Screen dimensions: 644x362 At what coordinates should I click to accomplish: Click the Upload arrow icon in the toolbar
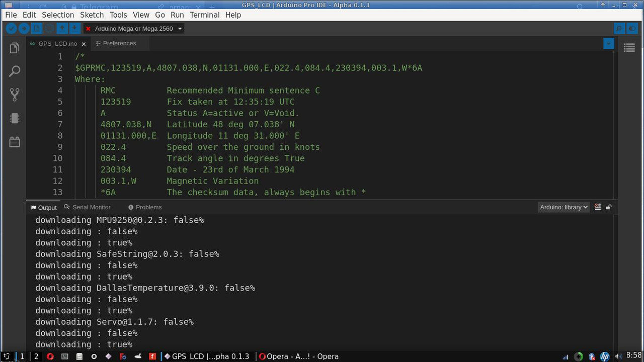[24, 29]
